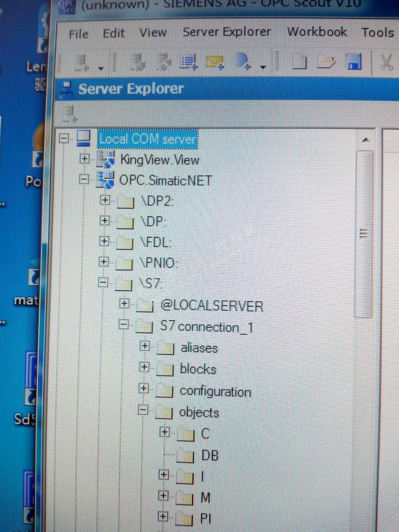The height and width of the screenshot is (532, 399).
Task: Select the OPC.SimaticNET label
Action: click(x=165, y=180)
